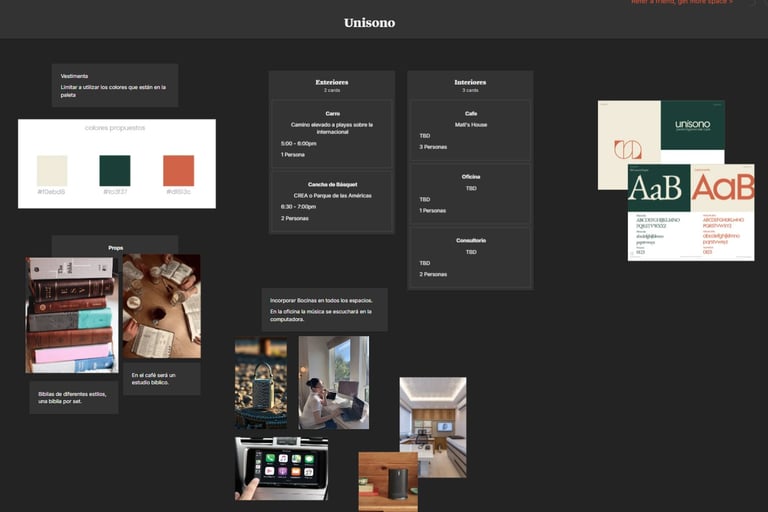Open the car CarPlay screen photo
Viewport: 768px width, 512px height.
coord(282,468)
